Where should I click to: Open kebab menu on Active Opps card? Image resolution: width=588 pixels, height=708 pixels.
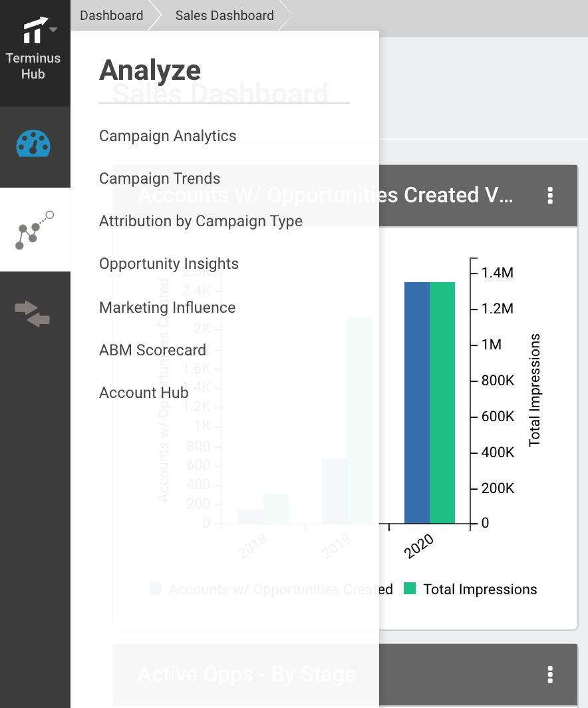click(549, 674)
